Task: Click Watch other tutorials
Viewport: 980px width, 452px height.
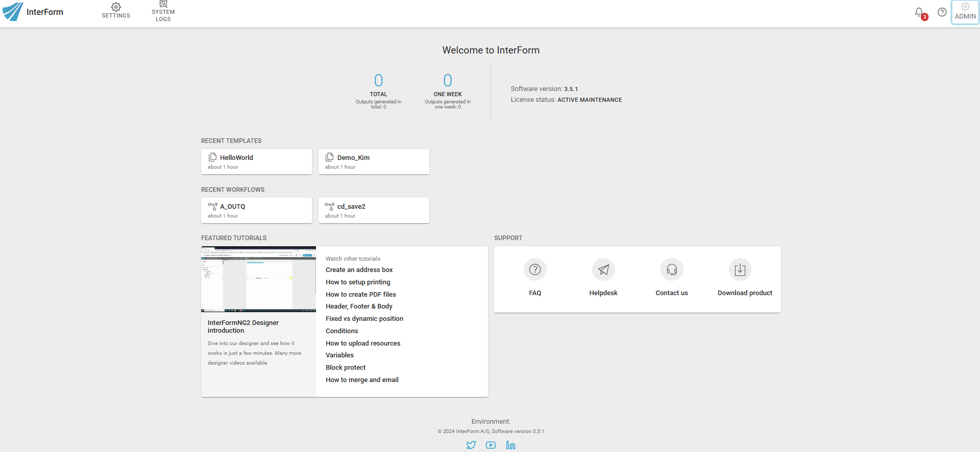Action: click(x=353, y=259)
